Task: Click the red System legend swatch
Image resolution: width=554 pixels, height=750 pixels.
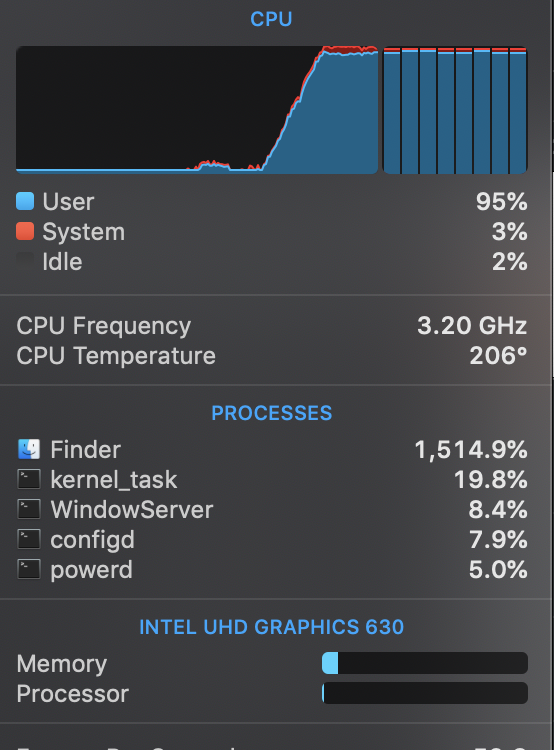Action: click(25, 231)
